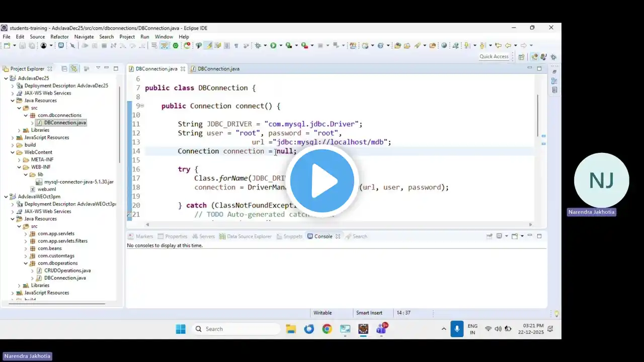Click the Next Annotation arrow icon

click(x=467, y=45)
